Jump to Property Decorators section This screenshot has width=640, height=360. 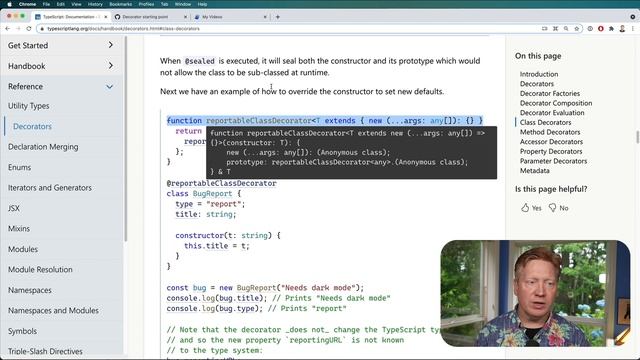click(x=551, y=151)
